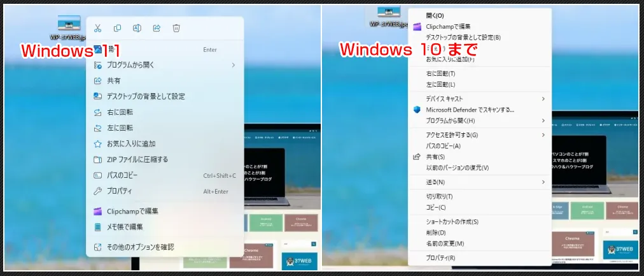Click the Share arrow icon in top icon row
This screenshot has width=644, height=276.
(157, 28)
